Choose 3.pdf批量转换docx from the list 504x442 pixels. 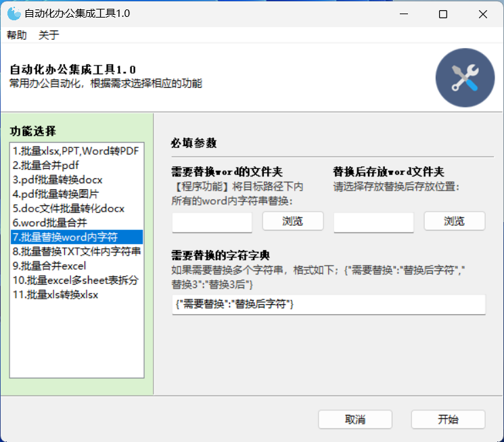pyautogui.click(x=76, y=180)
